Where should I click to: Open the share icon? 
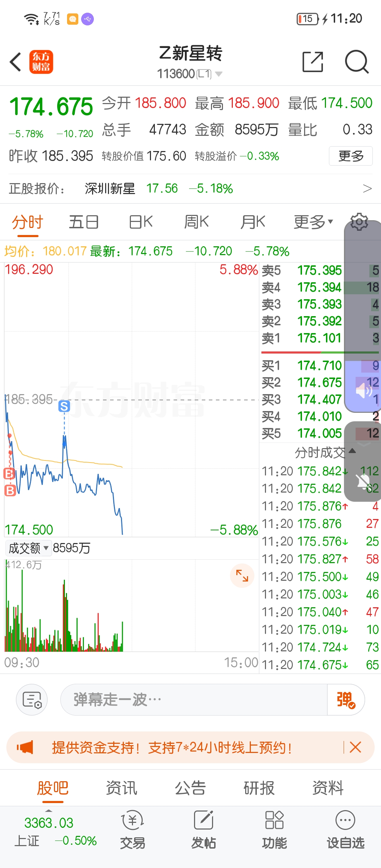point(313,62)
